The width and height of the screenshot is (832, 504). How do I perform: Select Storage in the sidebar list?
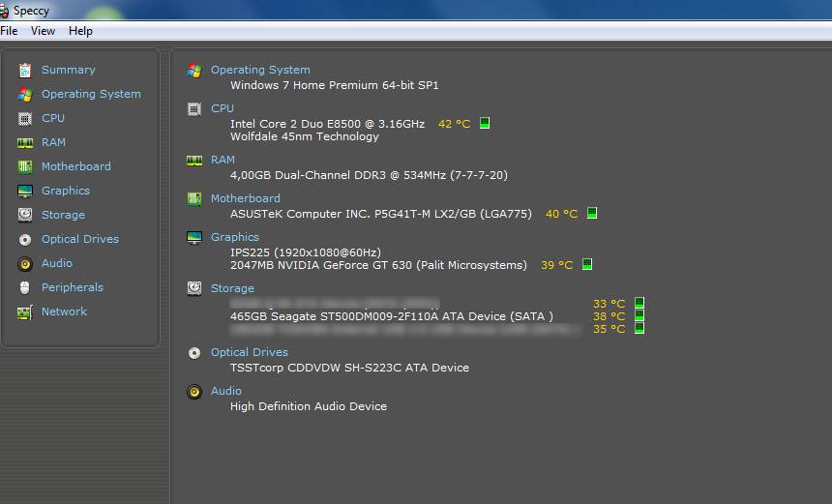[63, 215]
